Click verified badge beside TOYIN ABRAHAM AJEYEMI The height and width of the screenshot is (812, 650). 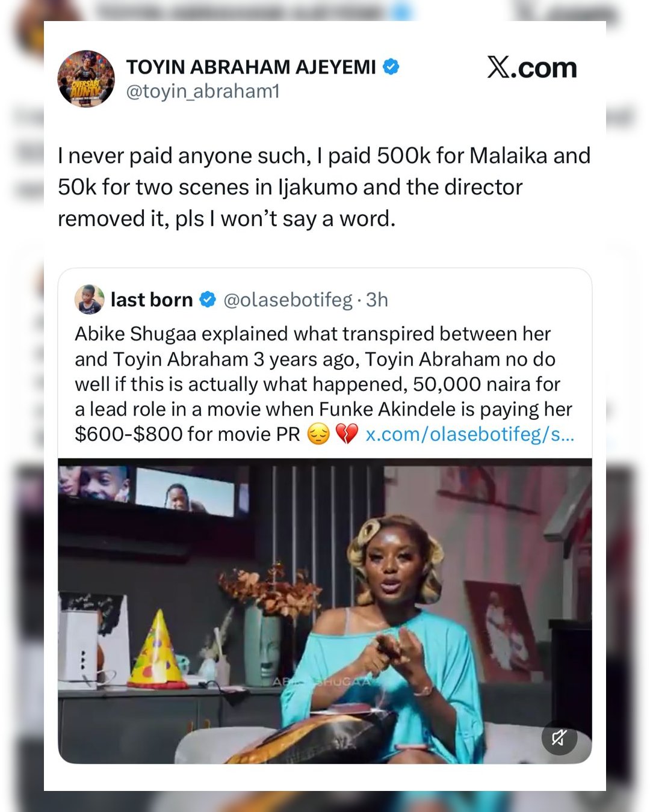tap(391, 67)
